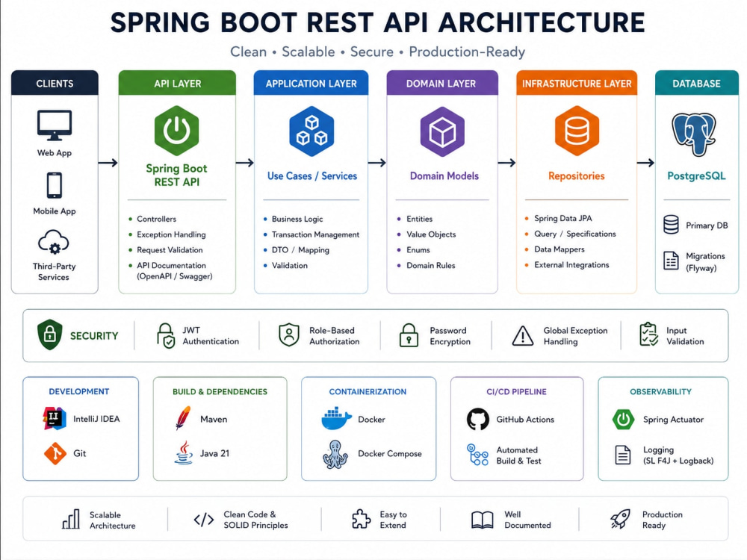The image size is (747, 560).
Task: Click the blue Use Cases cubes hexagon icon
Action: click(311, 131)
